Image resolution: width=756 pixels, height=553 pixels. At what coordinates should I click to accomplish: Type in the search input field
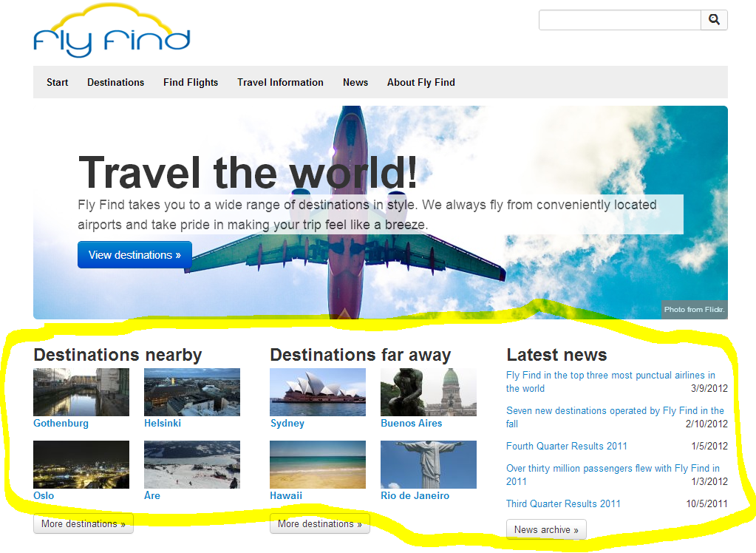coord(619,20)
